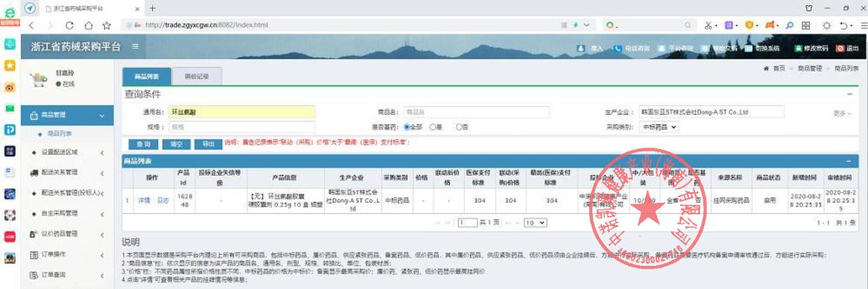Expand 更多 query options
Image resolution: width=868 pixels, height=289 pixels.
[842, 113]
